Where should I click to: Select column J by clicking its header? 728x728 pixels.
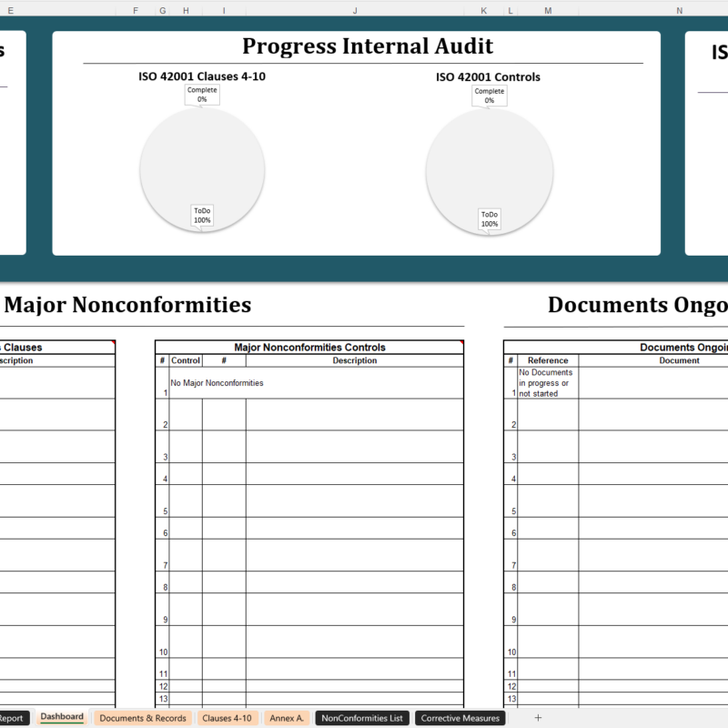(355, 10)
